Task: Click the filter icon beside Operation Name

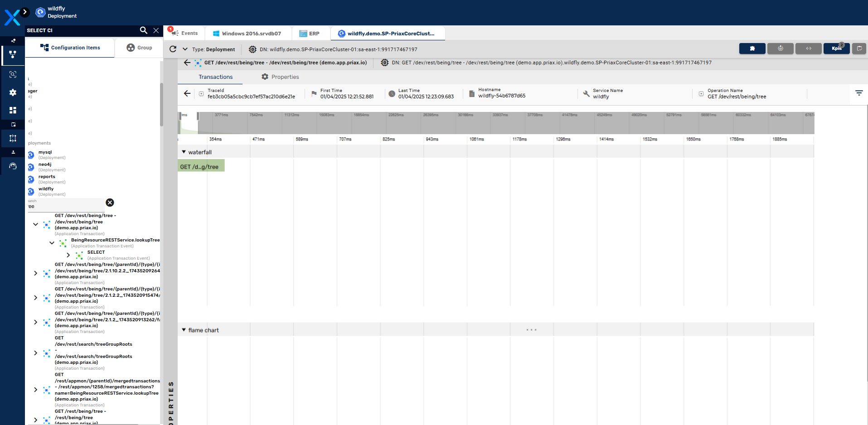Action: [858, 93]
